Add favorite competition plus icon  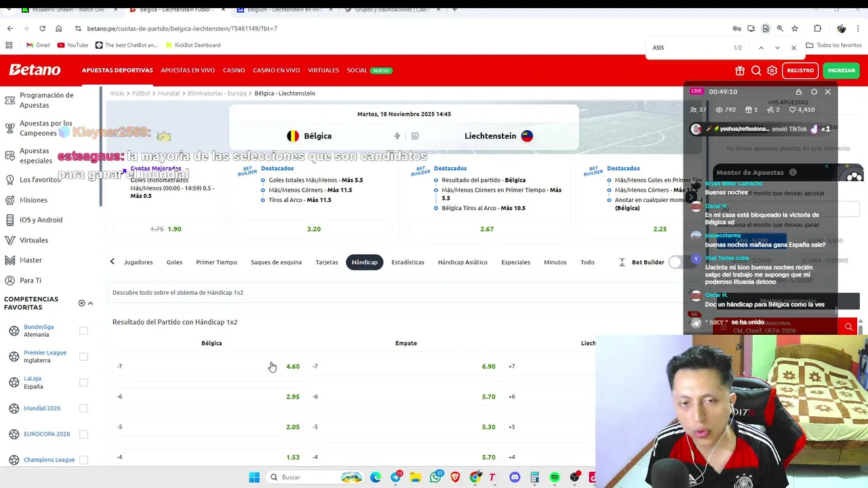click(81, 303)
